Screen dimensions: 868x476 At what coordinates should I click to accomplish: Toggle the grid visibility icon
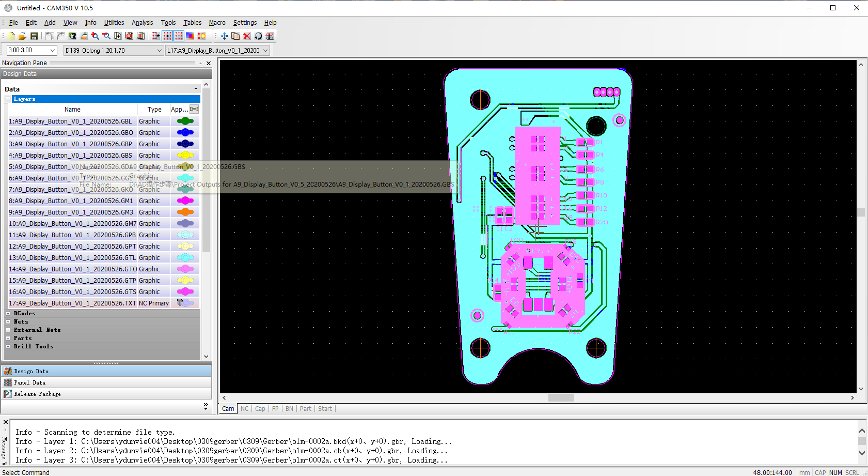(179, 36)
